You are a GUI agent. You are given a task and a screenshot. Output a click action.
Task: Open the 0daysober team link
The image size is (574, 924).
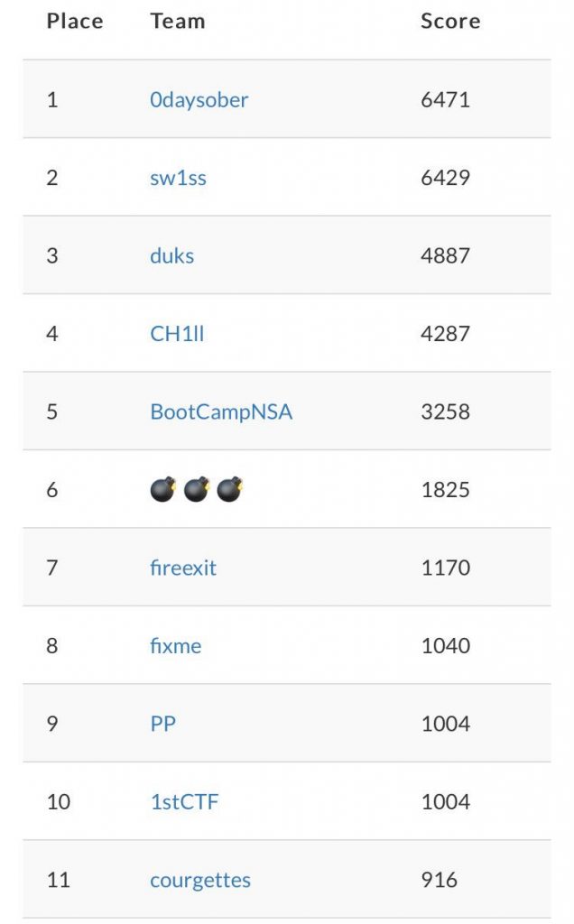199,99
